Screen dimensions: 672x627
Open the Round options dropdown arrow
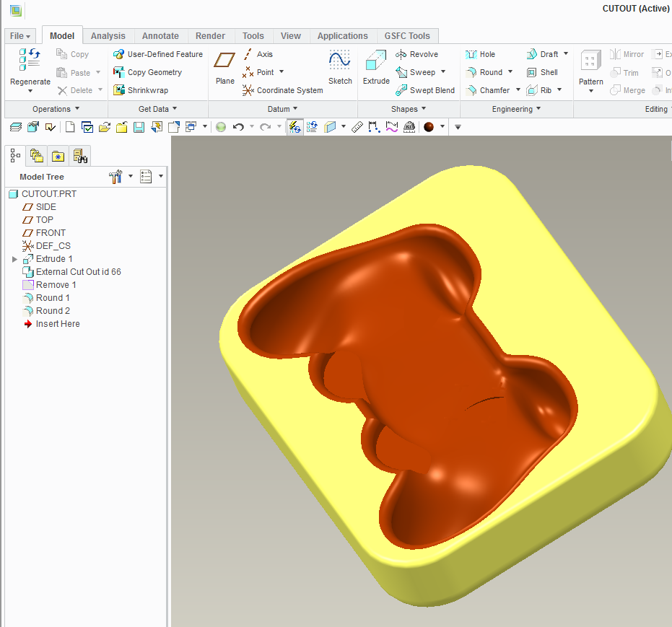[x=510, y=72]
